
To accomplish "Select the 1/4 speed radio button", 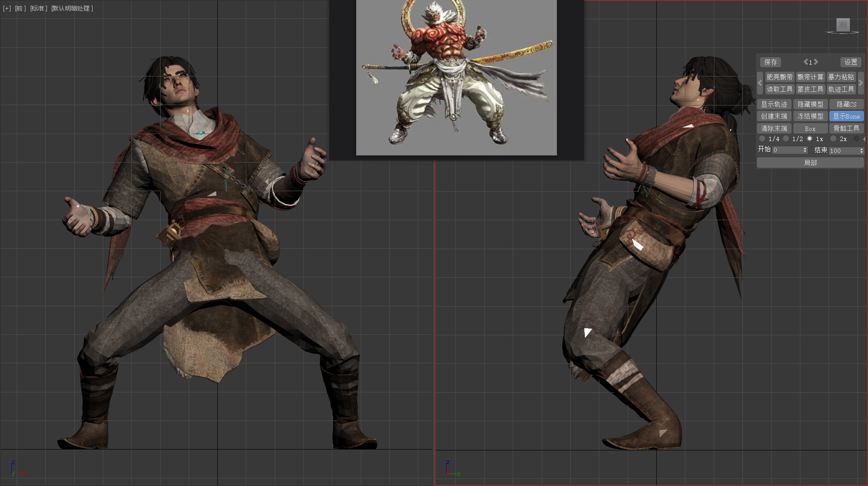I will point(762,138).
